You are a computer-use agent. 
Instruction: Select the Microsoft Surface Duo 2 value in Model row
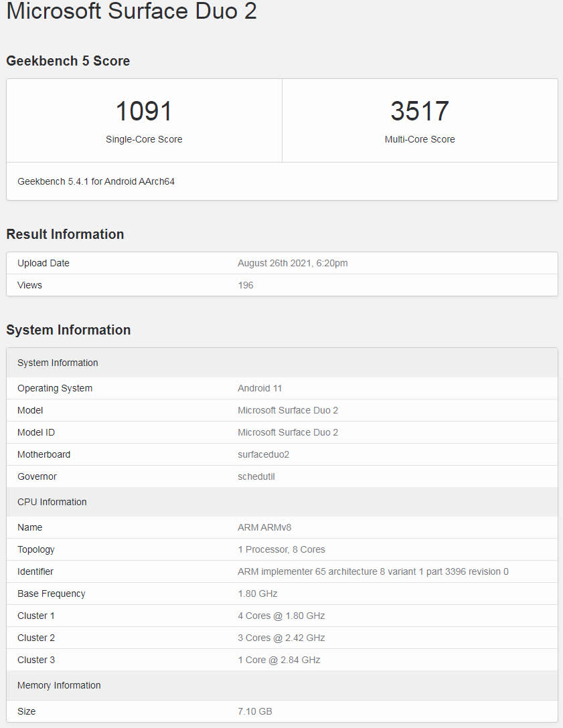(288, 410)
